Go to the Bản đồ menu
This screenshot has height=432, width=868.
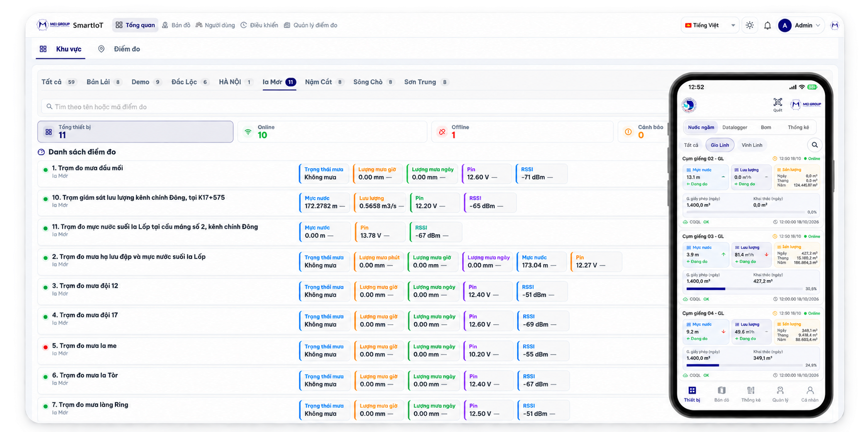[x=176, y=25]
